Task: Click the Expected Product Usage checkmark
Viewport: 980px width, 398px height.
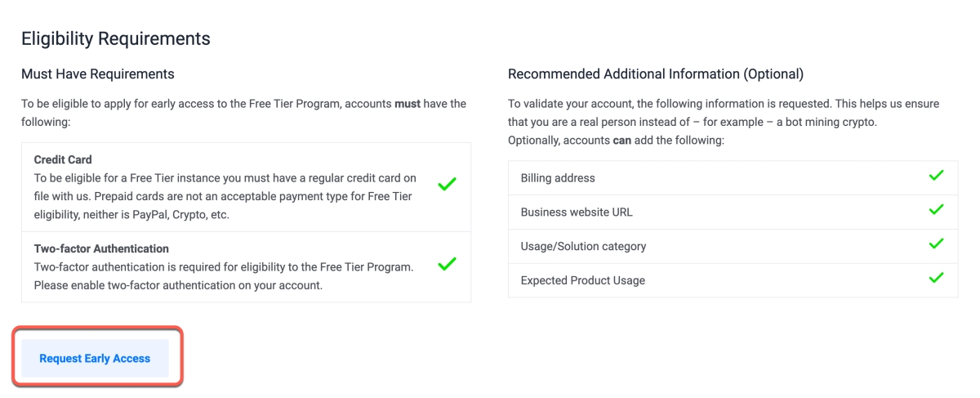Action: click(x=936, y=279)
